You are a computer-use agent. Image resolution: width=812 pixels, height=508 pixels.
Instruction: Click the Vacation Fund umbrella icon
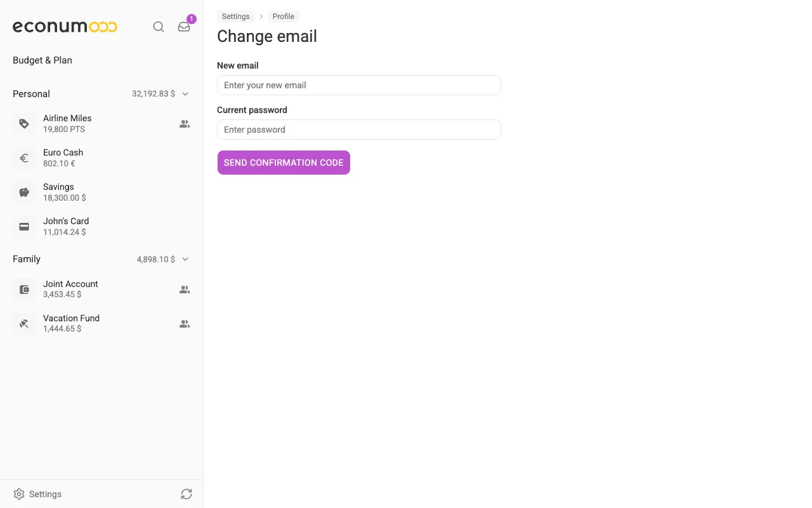[x=24, y=324]
